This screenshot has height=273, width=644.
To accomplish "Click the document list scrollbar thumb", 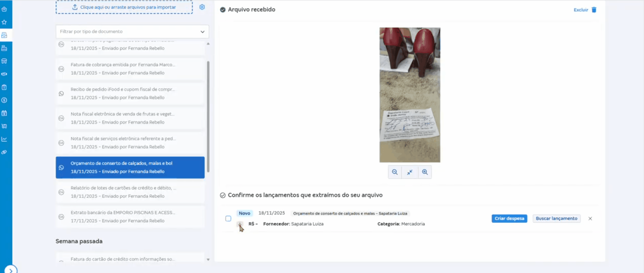I will 208,116.
